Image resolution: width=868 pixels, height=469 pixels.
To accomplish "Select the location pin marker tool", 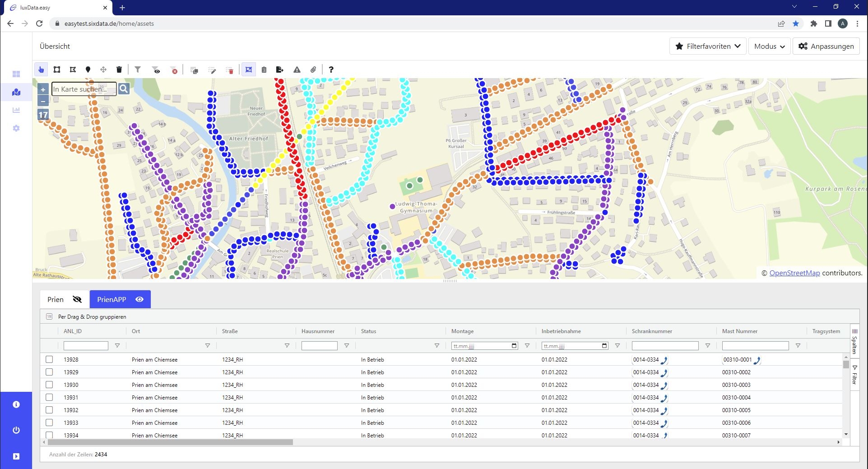I will [x=88, y=70].
